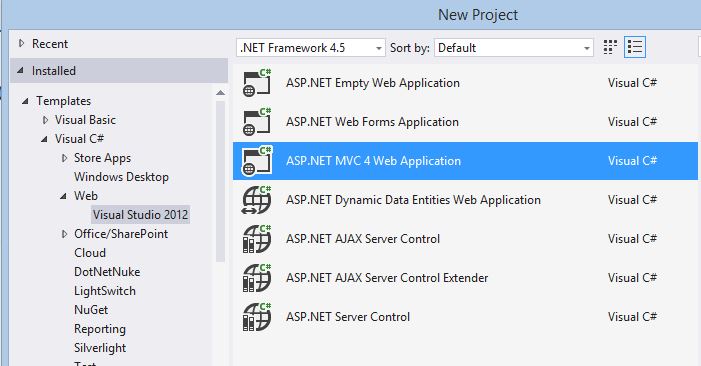Collapse the Installed section
This screenshot has width=701, height=366.
click(x=21, y=71)
